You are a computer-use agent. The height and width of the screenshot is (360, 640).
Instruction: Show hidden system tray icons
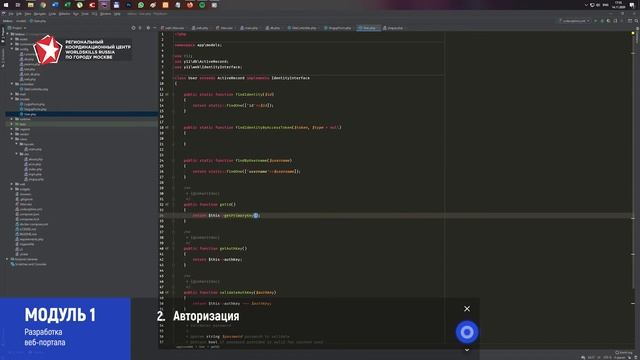(x=586, y=5)
